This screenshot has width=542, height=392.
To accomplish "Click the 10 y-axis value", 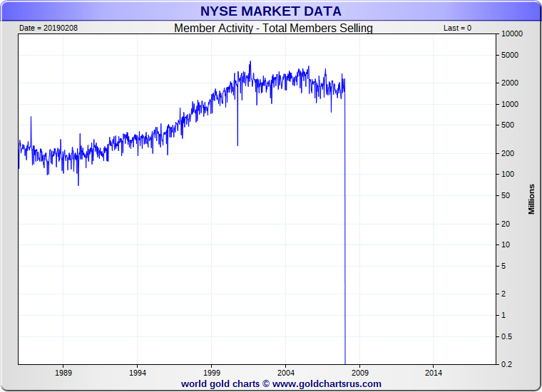I will point(506,244).
